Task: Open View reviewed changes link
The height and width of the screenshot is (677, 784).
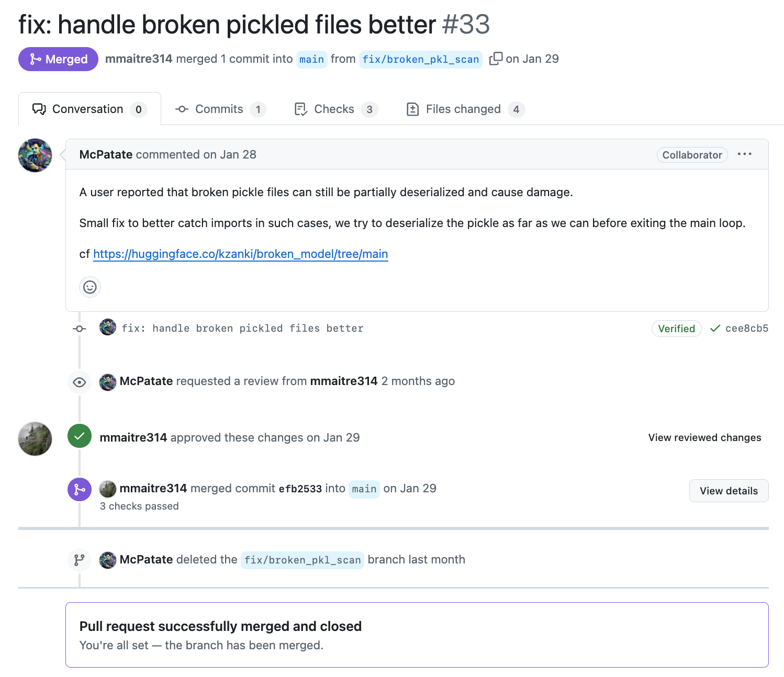Action: pos(704,437)
